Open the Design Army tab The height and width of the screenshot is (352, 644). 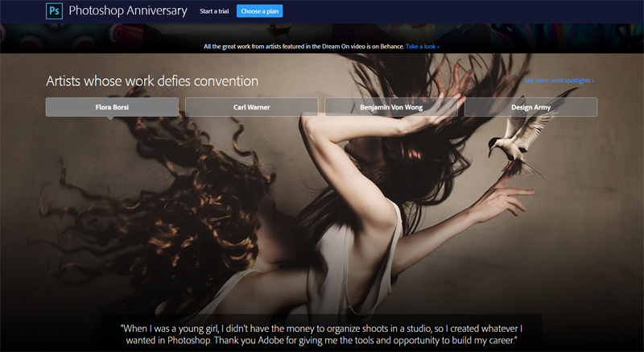[530, 107]
